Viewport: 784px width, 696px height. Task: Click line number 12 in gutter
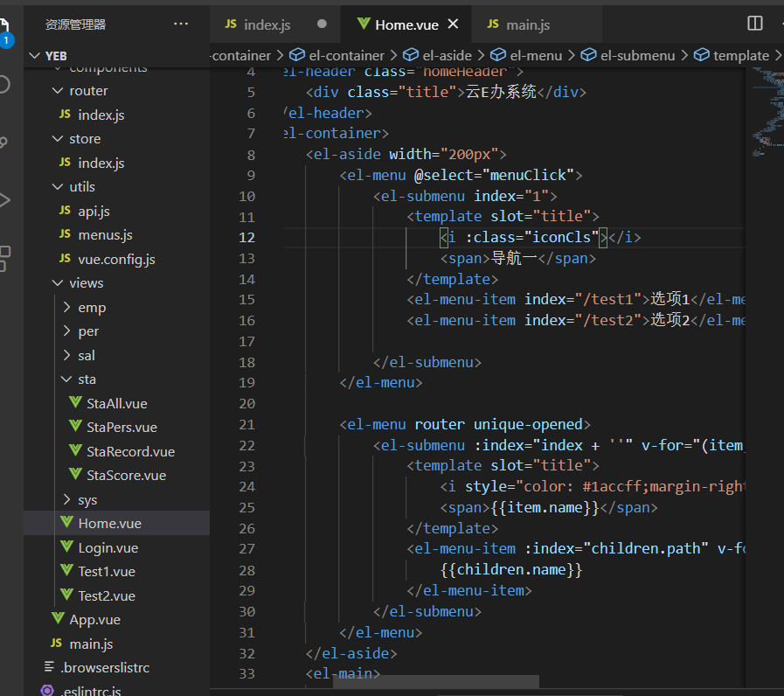pyautogui.click(x=247, y=237)
